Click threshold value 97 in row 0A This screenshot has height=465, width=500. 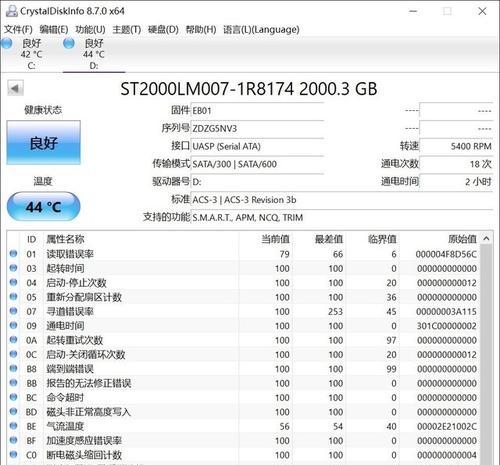[391, 340]
